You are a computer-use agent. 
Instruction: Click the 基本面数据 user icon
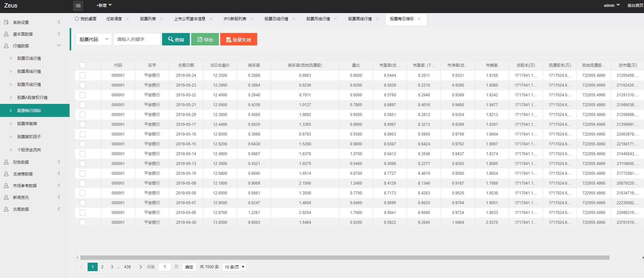[x=6, y=34]
